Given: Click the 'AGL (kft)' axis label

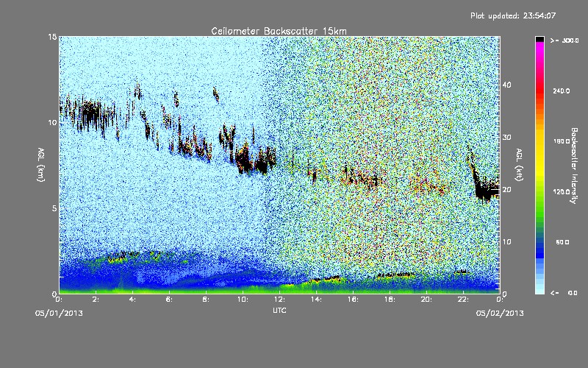Looking at the screenshot, I should click(x=520, y=165).
